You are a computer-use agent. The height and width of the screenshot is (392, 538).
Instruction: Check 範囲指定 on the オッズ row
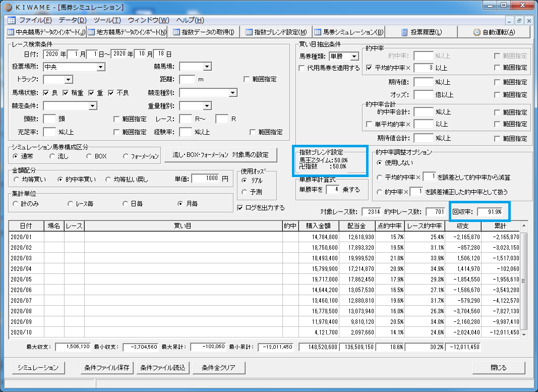click(x=497, y=95)
